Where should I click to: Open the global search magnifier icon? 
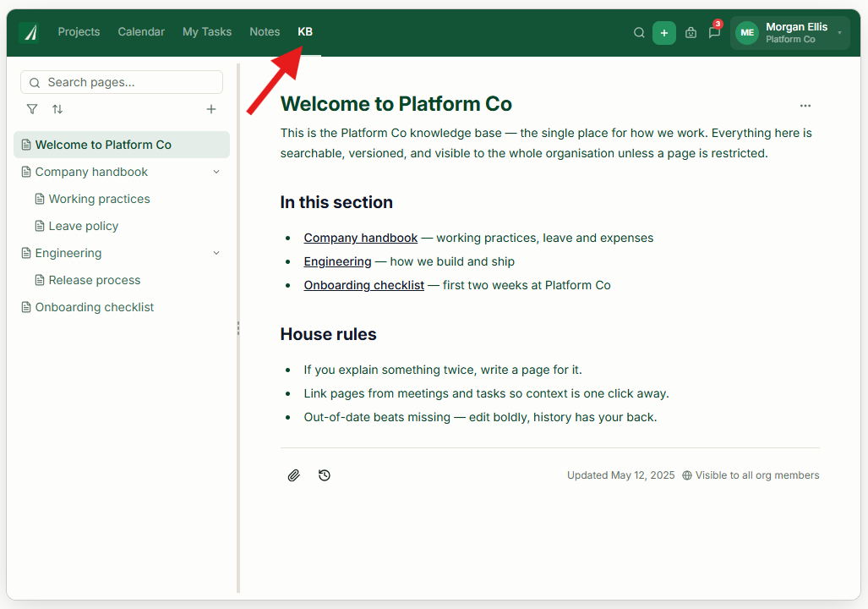click(x=639, y=33)
